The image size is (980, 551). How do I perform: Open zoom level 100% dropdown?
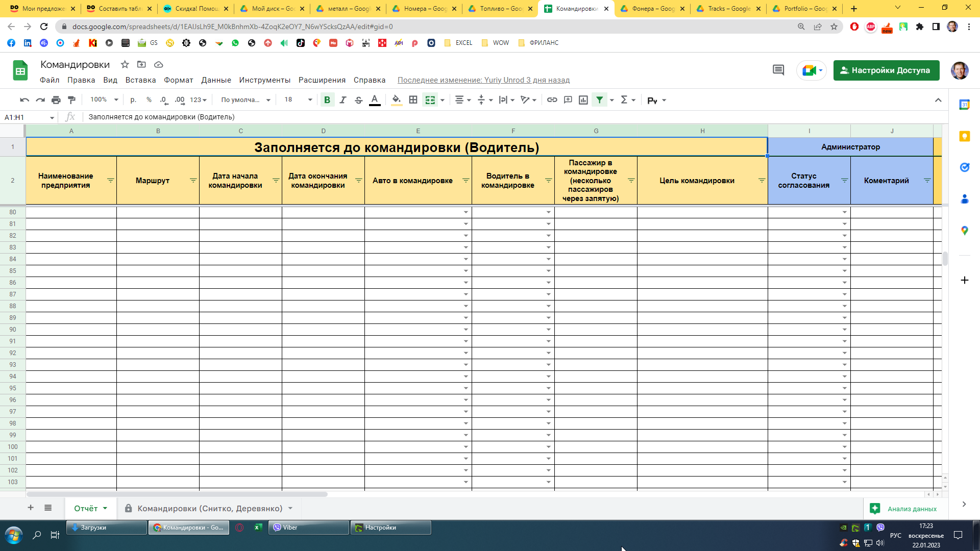104,100
